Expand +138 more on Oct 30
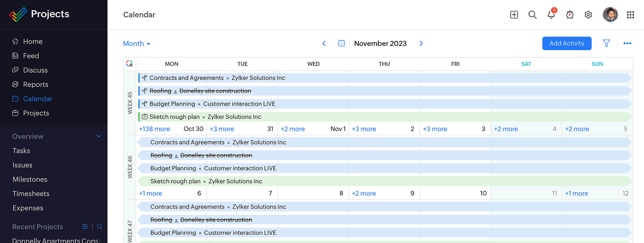644x243 pixels. click(x=154, y=129)
